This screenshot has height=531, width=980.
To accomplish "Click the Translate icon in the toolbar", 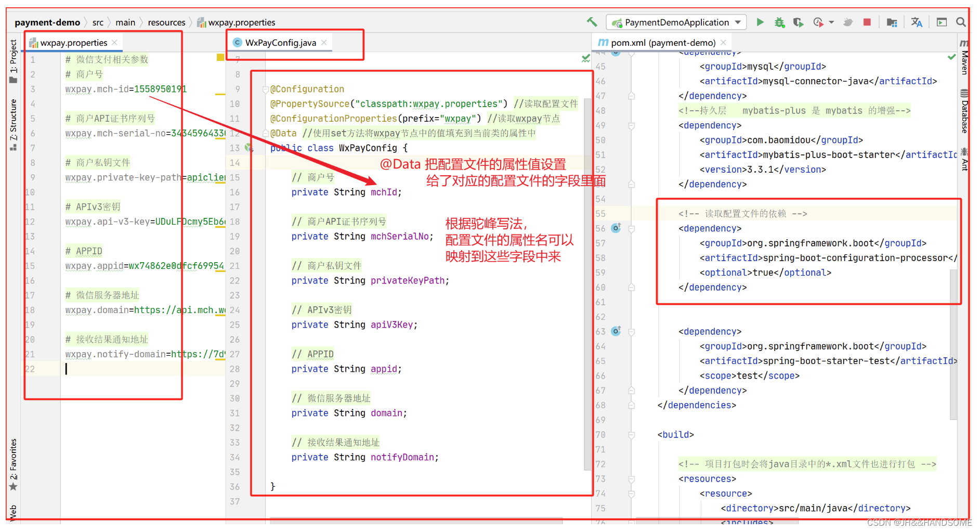I will pyautogui.click(x=917, y=22).
